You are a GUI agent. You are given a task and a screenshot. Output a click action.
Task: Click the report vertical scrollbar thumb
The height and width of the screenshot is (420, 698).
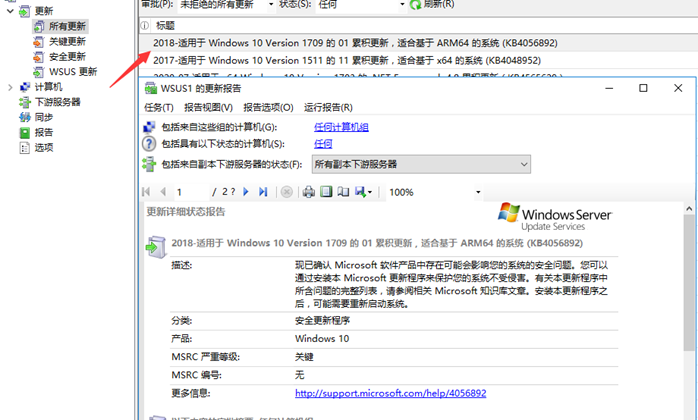[689, 282]
